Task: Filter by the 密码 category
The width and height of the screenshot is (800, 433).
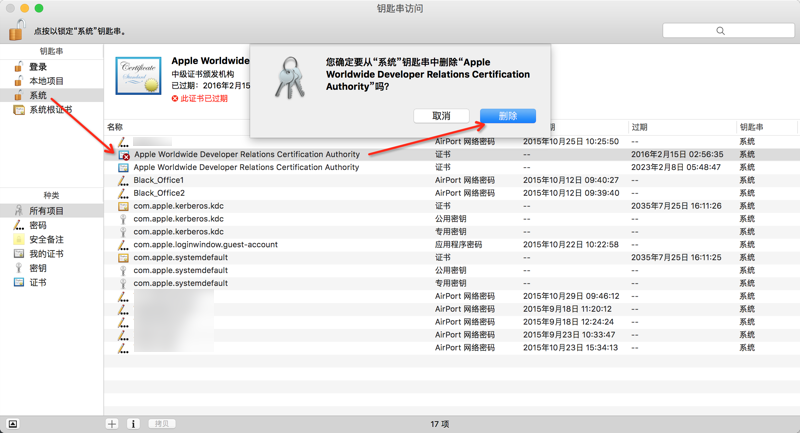Action: 38,225
